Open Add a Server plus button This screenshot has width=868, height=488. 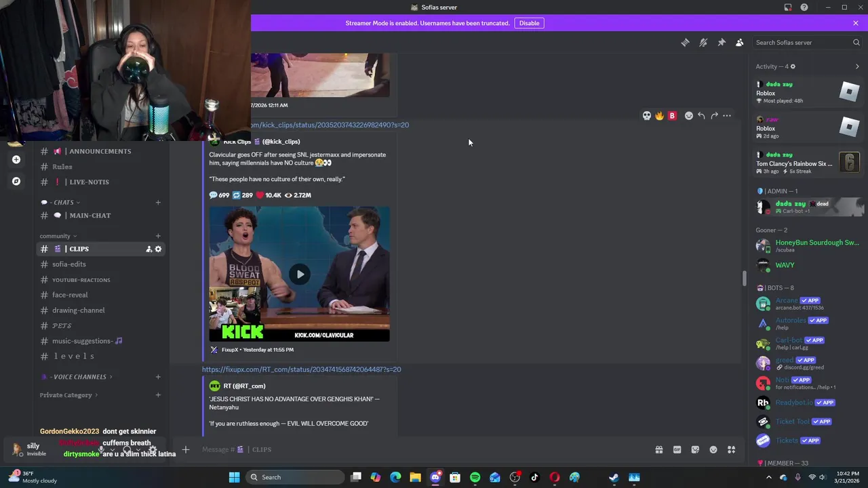click(16, 159)
